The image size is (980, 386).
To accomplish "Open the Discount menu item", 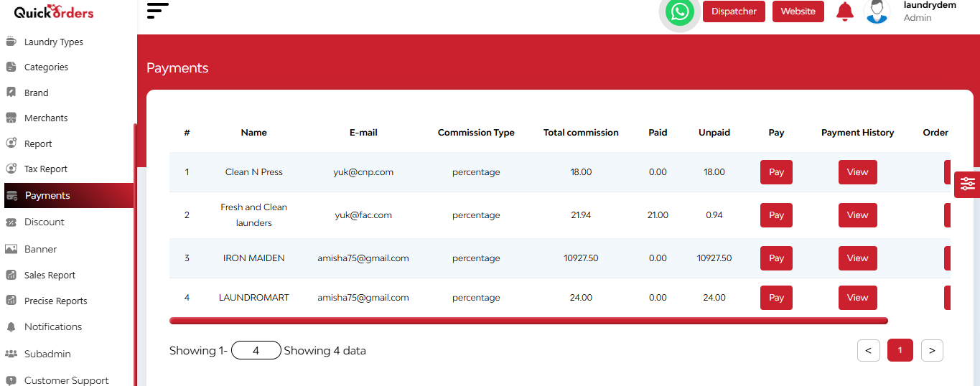I will pyautogui.click(x=45, y=222).
